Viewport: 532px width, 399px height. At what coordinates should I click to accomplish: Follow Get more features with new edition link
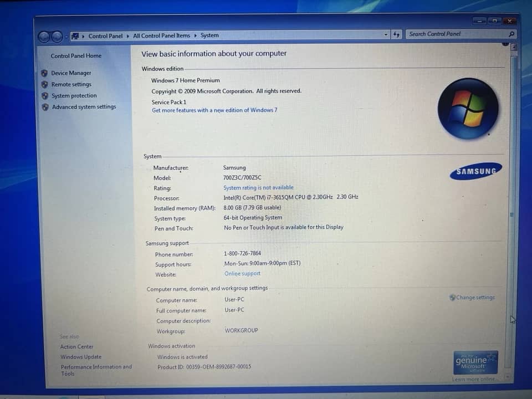[x=214, y=110]
